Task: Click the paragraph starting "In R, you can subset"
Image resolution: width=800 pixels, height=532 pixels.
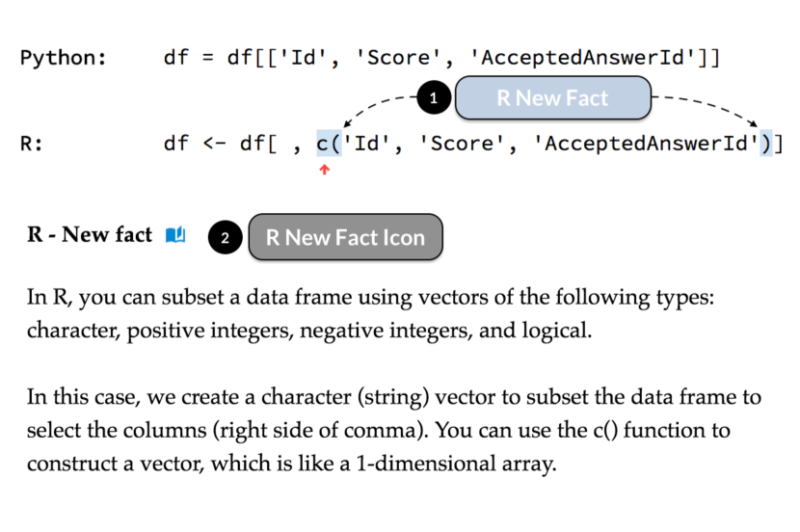Action: point(371,314)
